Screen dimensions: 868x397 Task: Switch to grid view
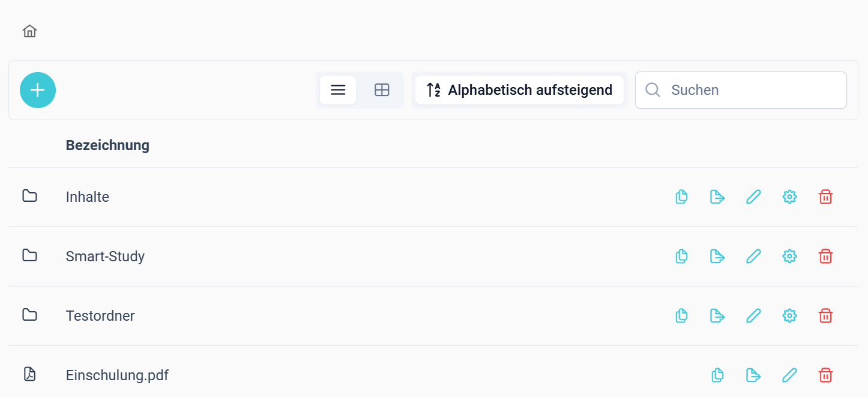(382, 90)
